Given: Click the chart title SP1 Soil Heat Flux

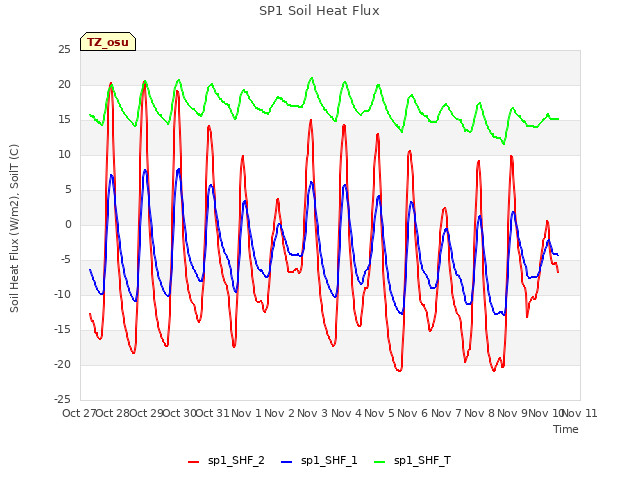Looking at the screenshot, I should coord(319,11).
